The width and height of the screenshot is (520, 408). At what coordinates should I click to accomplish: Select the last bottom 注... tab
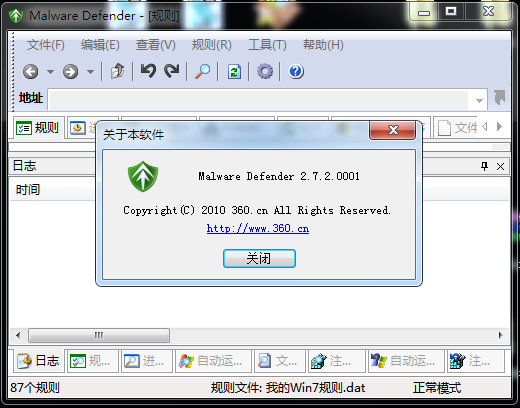[475, 361]
